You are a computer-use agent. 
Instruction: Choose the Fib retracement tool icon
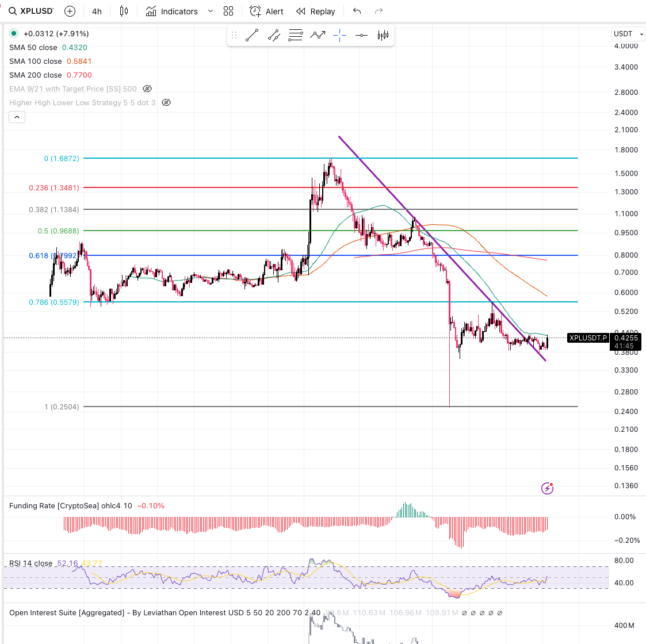click(296, 36)
